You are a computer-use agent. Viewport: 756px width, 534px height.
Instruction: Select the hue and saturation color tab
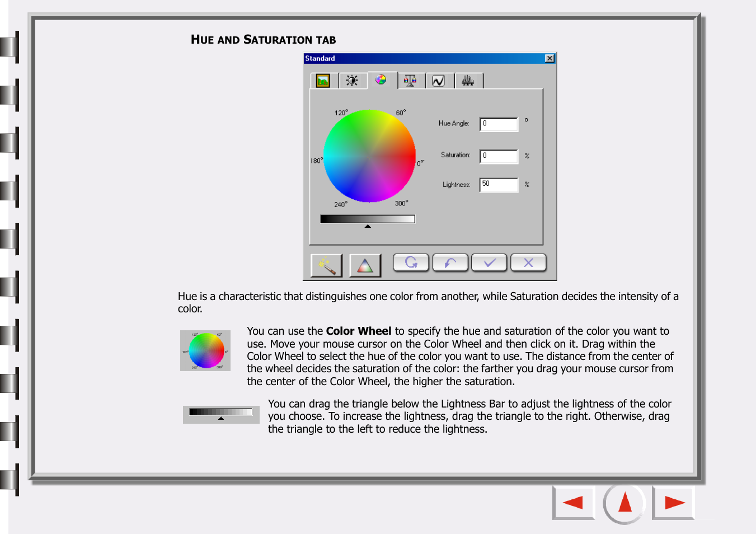point(382,80)
